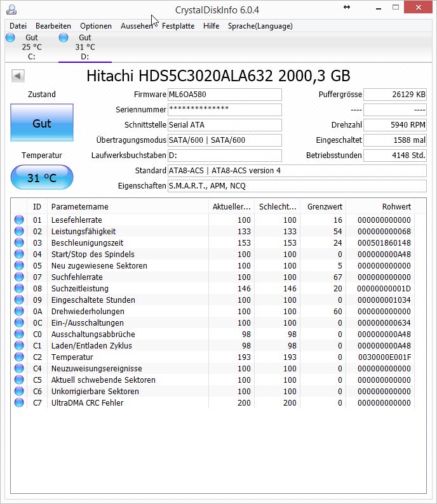Click the blue status orb for drive C:
This screenshot has width=437, height=504.
point(10,37)
